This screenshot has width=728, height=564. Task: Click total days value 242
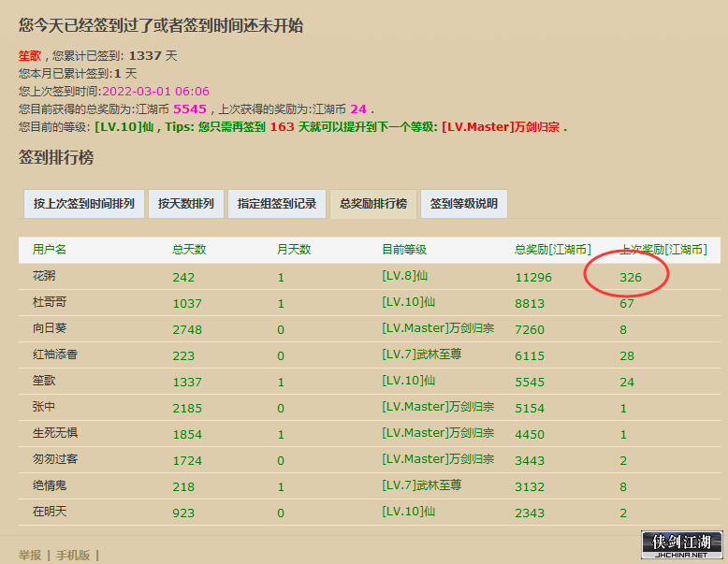click(183, 278)
